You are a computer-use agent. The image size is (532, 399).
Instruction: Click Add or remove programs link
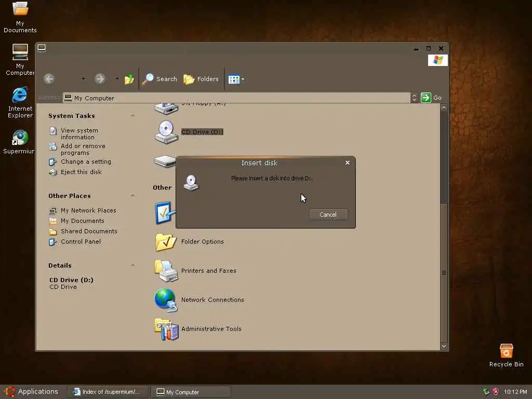point(83,149)
